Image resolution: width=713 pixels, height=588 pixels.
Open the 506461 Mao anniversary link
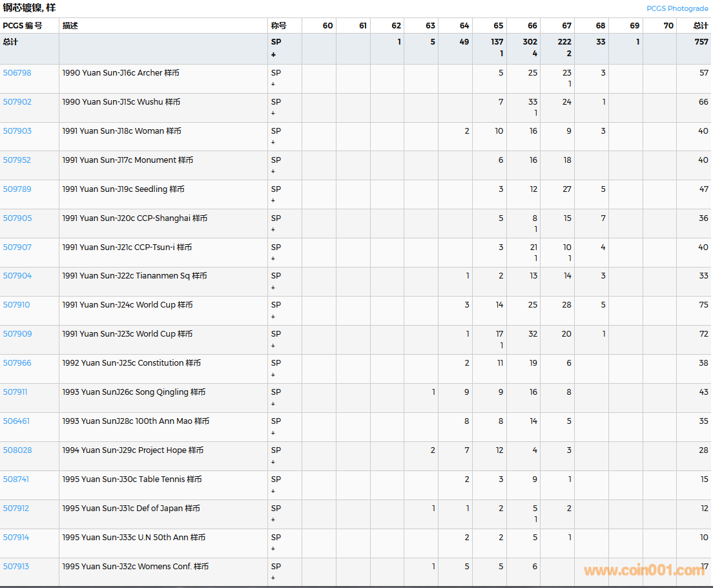coord(16,421)
